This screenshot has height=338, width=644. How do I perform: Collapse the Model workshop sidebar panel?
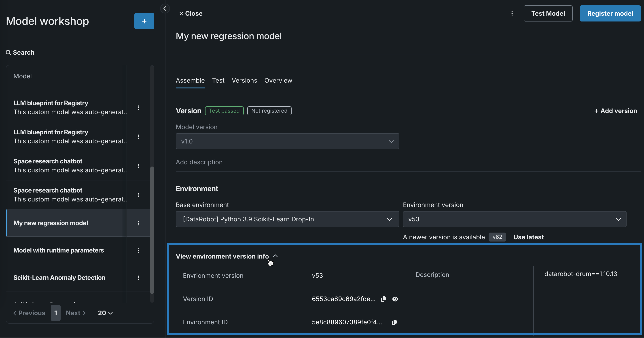[165, 9]
